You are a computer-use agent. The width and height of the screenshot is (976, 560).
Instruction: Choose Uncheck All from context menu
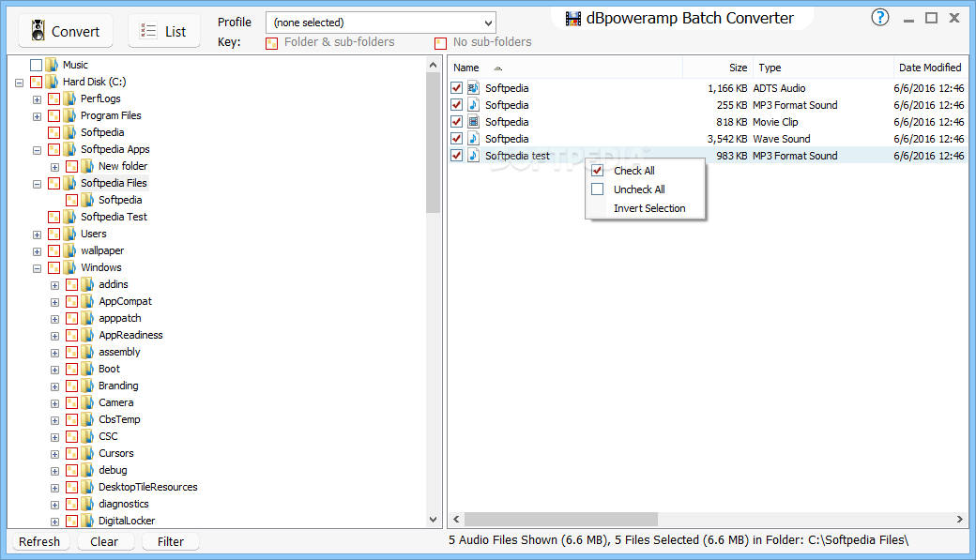(645, 189)
